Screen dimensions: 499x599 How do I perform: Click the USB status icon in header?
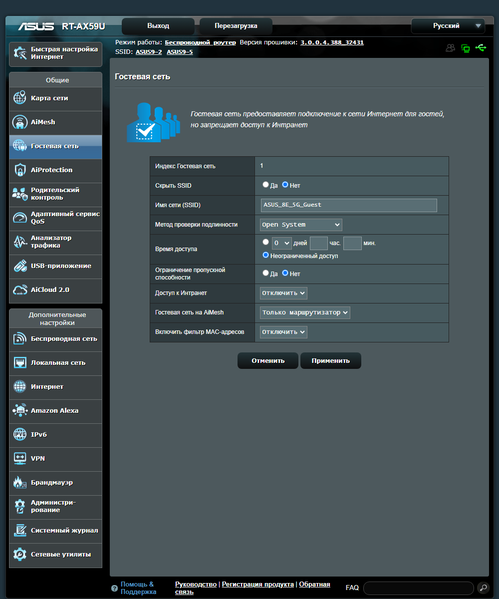pyautogui.click(x=481, y=48)
